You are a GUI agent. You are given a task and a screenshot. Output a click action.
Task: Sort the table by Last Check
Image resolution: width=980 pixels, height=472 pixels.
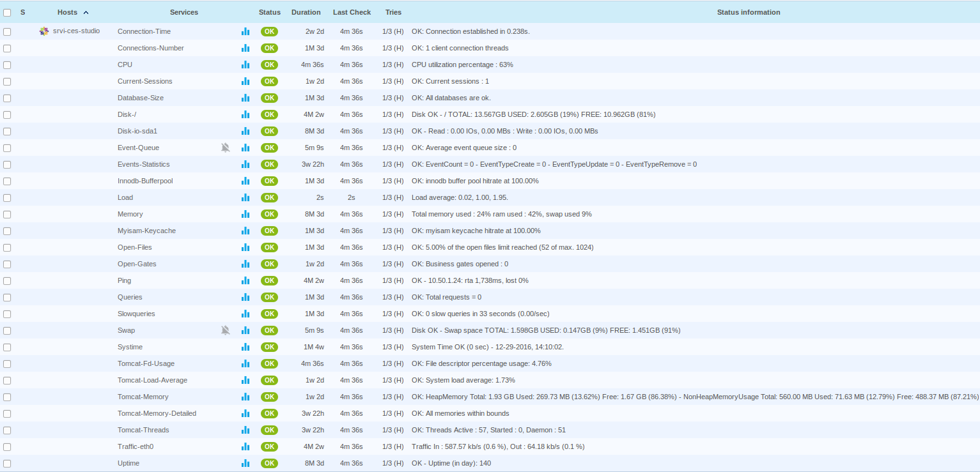[x=351, y=12]
